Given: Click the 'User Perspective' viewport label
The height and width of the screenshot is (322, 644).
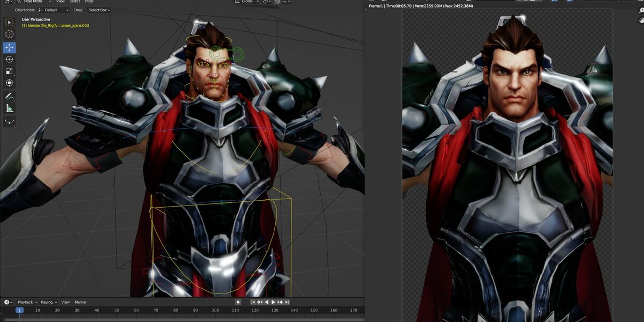Looking at the screenshot, I should [36, 20].
